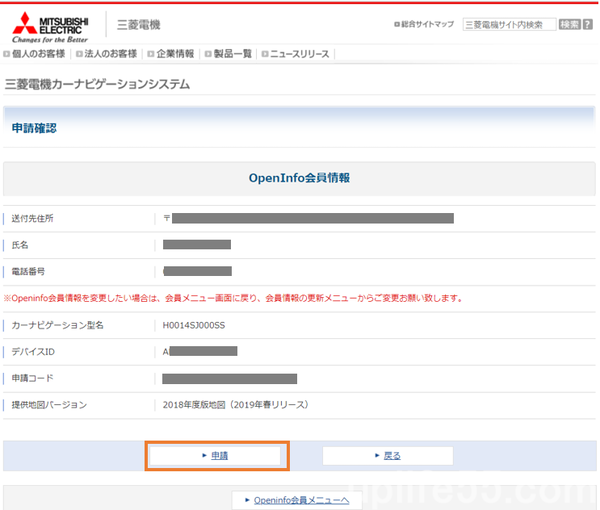Click the arrow icon beside 製品一覧
This screenshot has height=510, width=600.
tap(207, 54)
